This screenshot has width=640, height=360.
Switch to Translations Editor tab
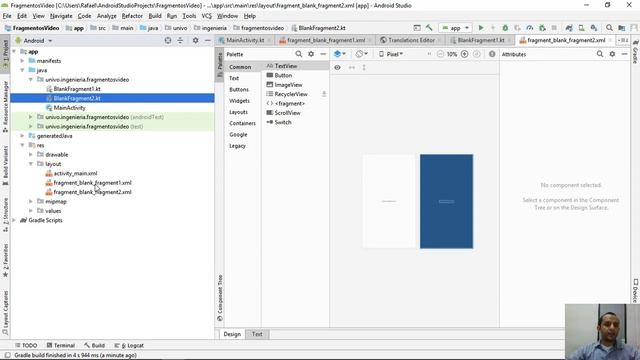click(411, 40)
